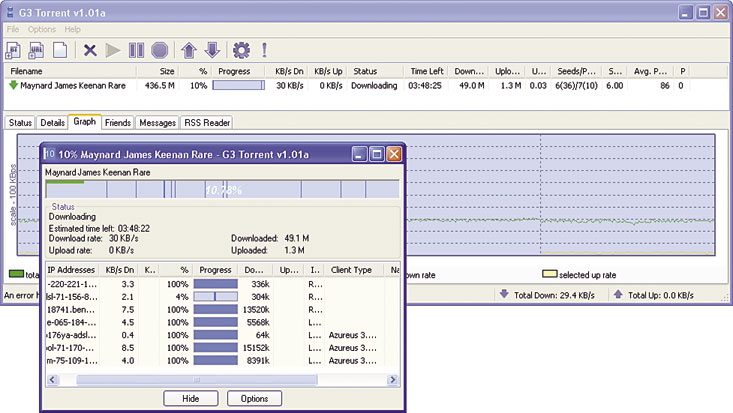Start torrent with the play arrow icon
733x413 pixels.
click(113, 50)
